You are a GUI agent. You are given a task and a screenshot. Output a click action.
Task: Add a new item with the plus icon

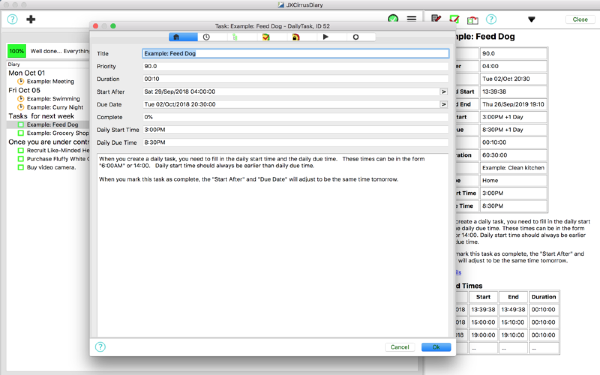click(31, 19)
